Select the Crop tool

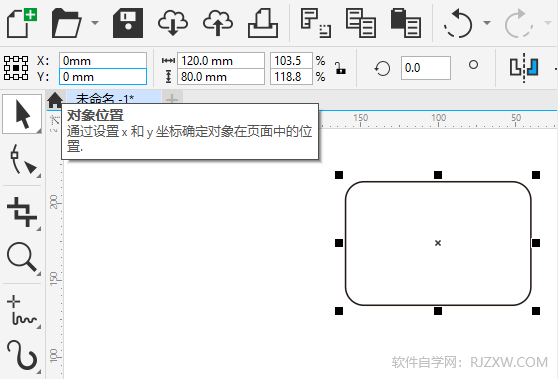[x=22, y=212]
